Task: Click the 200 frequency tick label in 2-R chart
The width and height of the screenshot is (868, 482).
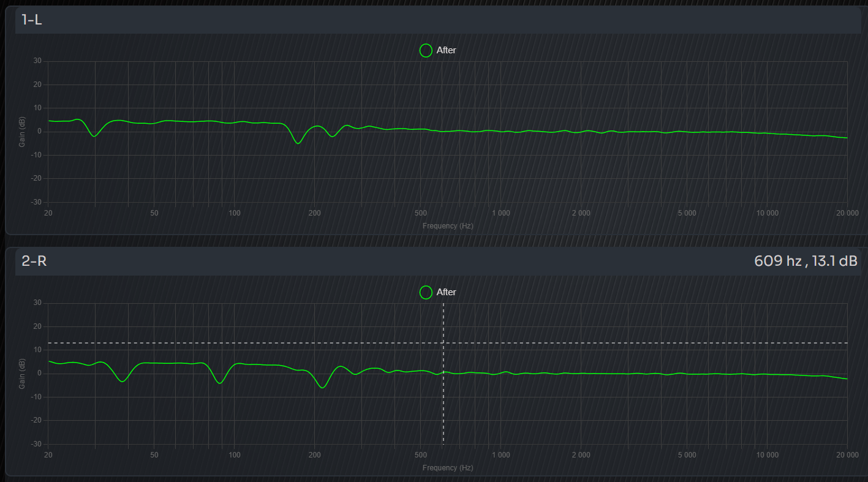Action: click(314, 455)
